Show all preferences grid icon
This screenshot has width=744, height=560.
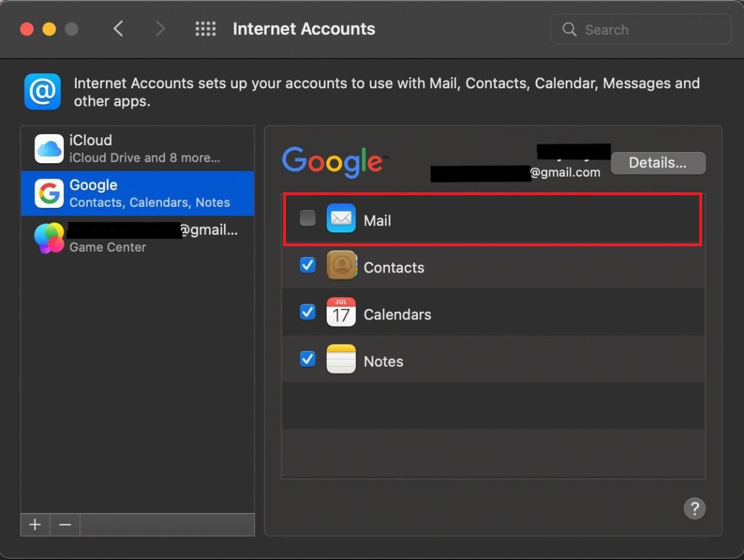point(205,28)
